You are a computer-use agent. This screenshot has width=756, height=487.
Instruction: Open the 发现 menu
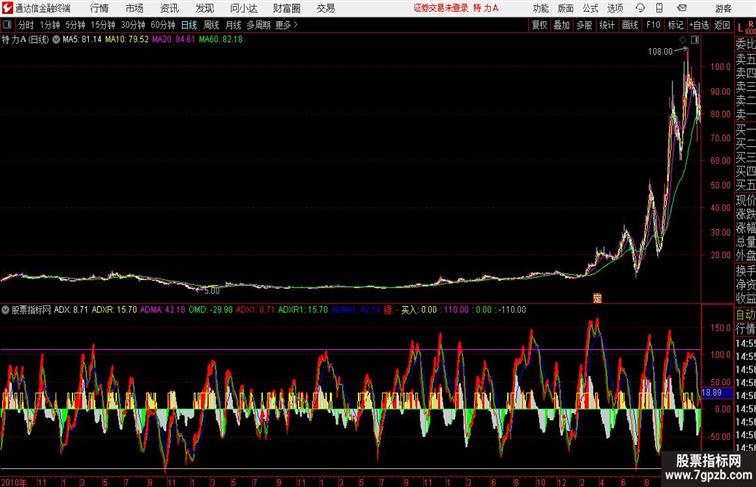(x=204, y=8)
